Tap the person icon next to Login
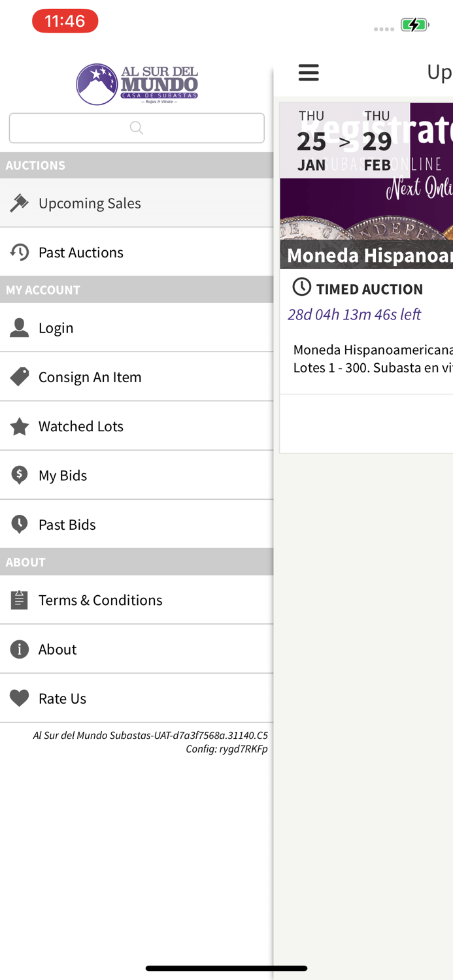This screenshot has width=453, height=980. click(20, 328)
